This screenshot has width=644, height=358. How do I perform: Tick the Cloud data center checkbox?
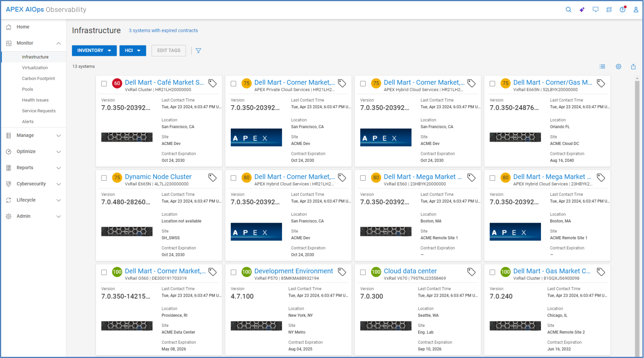click(x=363, y=272)
